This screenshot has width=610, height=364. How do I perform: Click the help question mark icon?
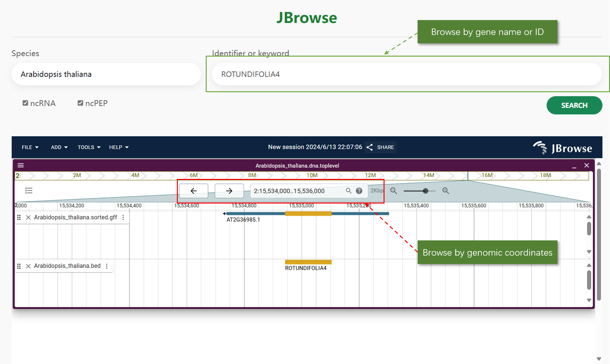click(359, 191)
